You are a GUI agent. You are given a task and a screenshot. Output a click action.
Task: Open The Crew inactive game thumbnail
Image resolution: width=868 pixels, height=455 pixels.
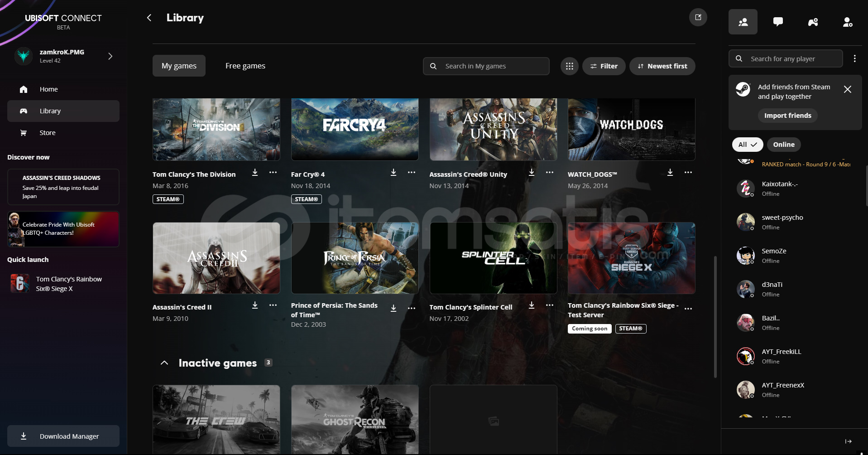click(x=216, y=420)
